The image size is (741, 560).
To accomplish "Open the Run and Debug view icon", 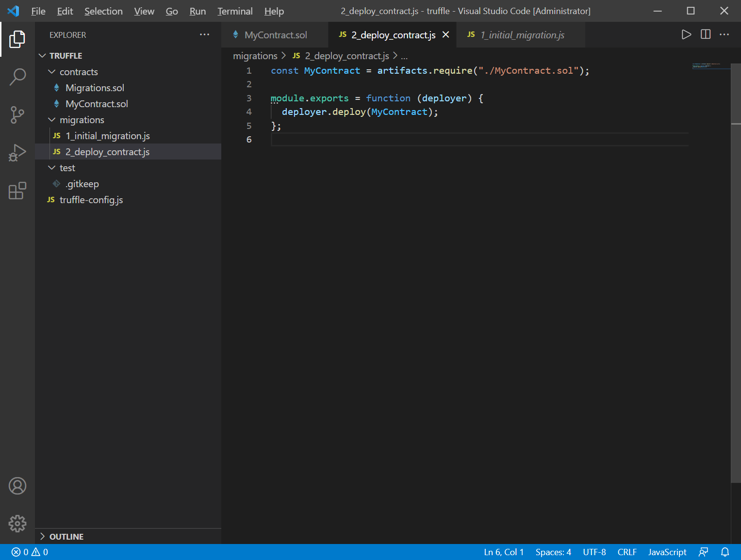I will pos(17,153).
